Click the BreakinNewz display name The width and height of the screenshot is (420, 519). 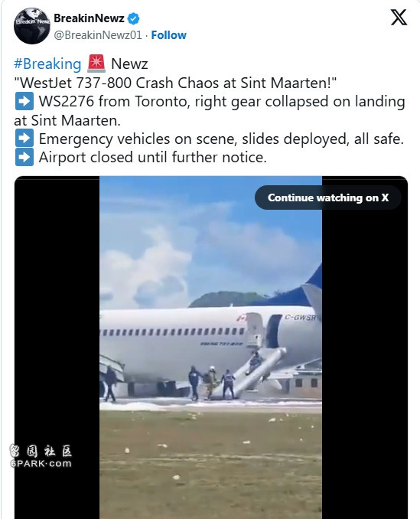(89, 18)
